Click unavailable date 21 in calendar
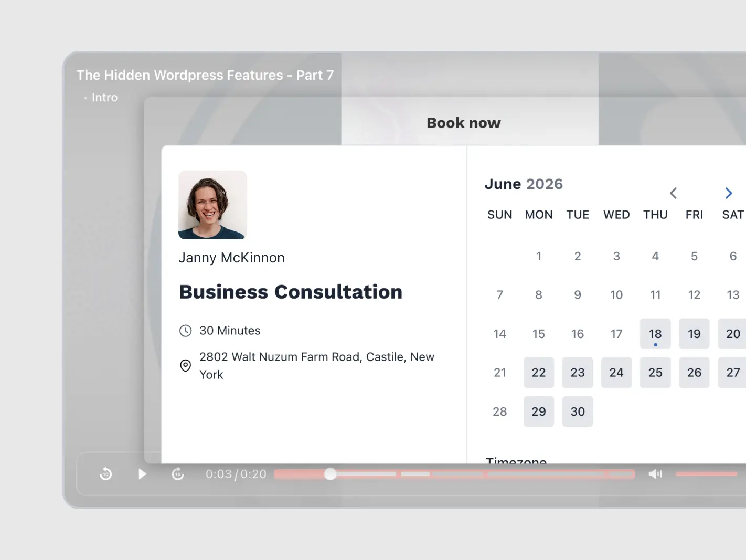This screenshot has height=560, width=746. click(500, 373)
